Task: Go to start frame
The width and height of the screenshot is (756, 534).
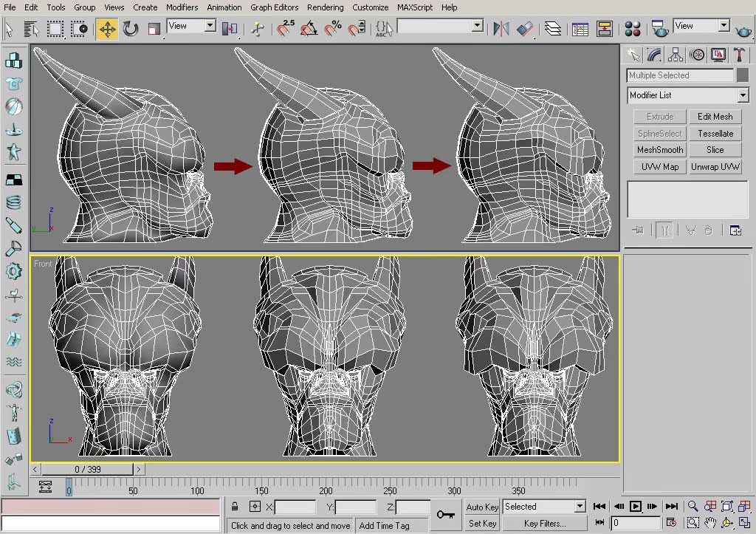Action: (599, 506)
